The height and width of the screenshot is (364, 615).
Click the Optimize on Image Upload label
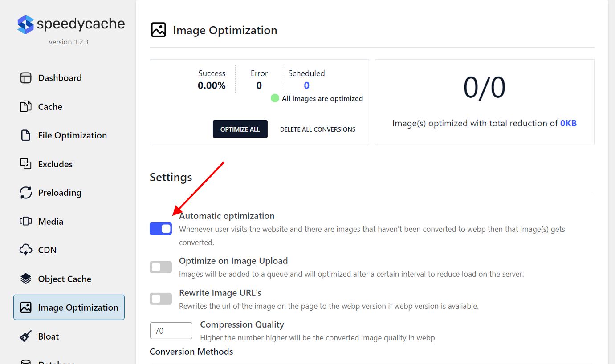pos(233,261)
